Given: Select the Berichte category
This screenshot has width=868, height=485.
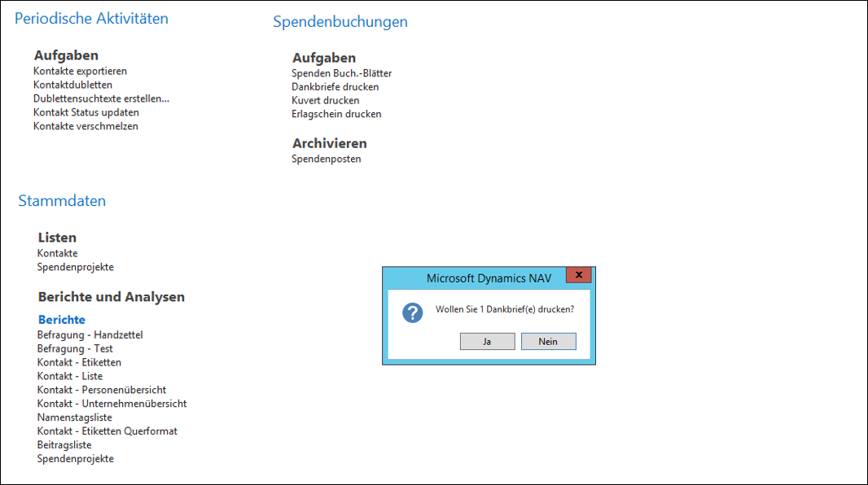Looking at the screenshot, I should coord(61,319).
